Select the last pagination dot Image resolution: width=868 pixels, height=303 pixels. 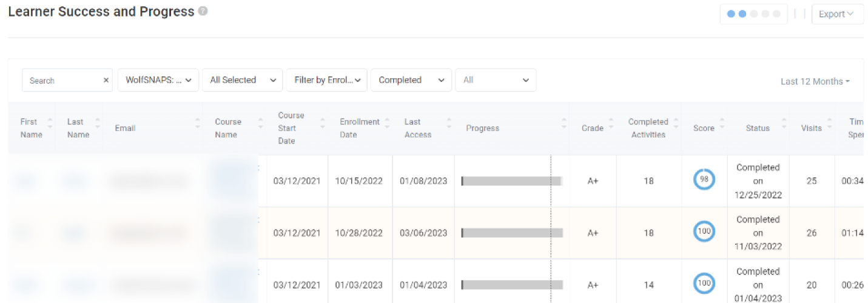776,14
